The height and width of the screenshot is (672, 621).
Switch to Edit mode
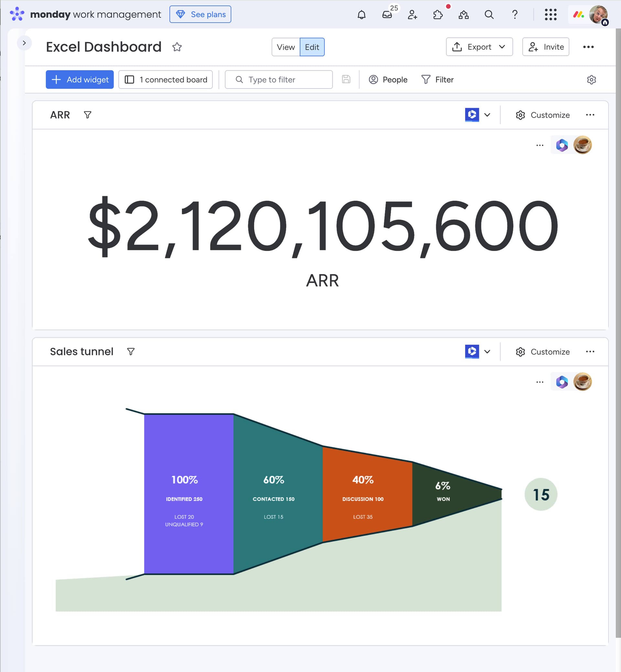312,47
